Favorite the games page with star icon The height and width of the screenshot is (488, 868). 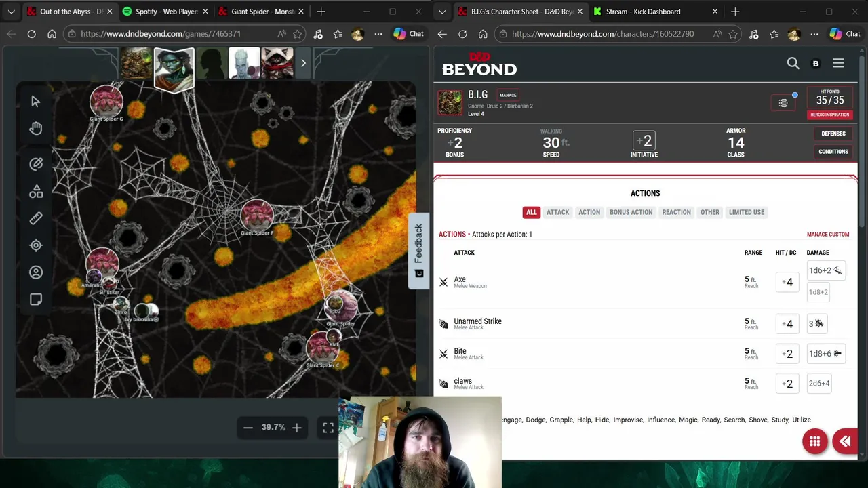298,34
